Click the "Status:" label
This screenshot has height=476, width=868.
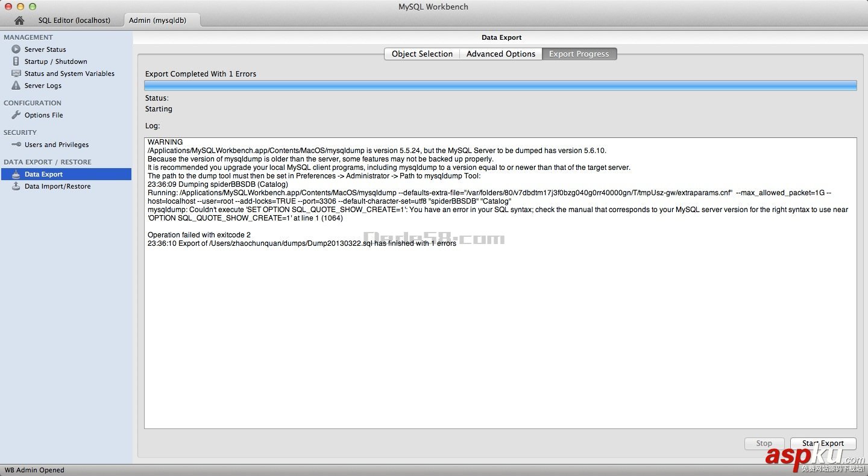point(157,98)
